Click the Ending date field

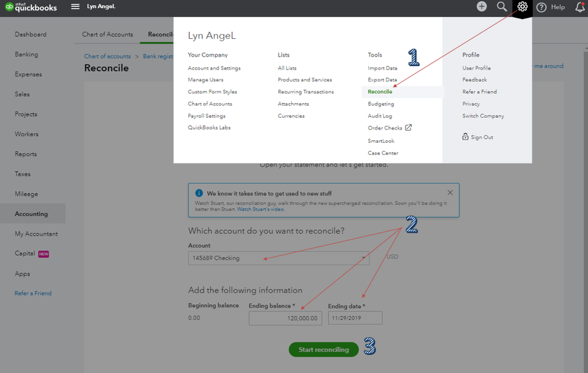click(x=355, y=318)
